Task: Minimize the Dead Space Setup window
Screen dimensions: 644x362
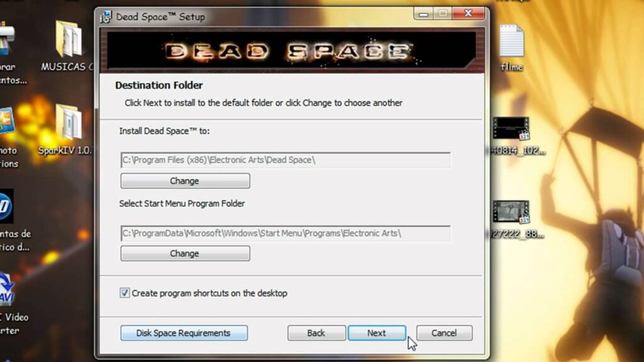Action: [423, 14]
